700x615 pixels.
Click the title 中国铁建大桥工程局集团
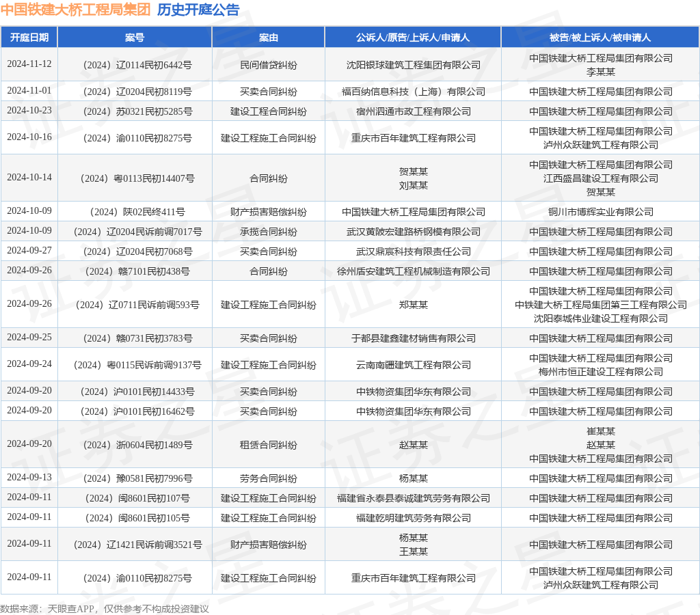(x=76, y=10)
